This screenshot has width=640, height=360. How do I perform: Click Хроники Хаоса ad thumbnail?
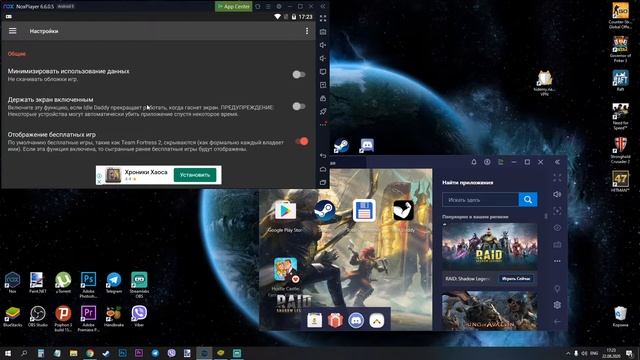tap(113, 175)
